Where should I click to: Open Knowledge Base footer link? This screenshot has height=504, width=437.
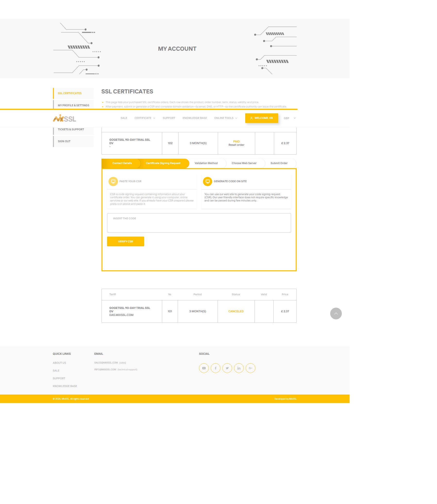click(65, 386)
